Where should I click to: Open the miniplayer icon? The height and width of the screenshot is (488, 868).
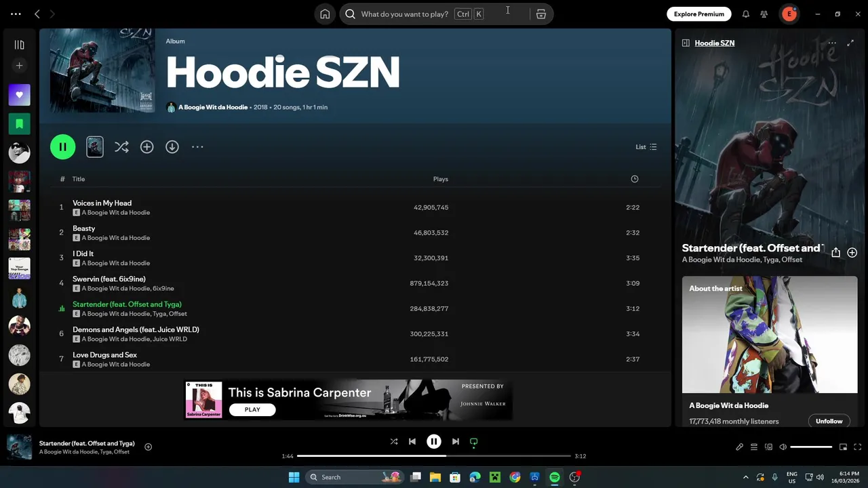click(x=844, y=447)
